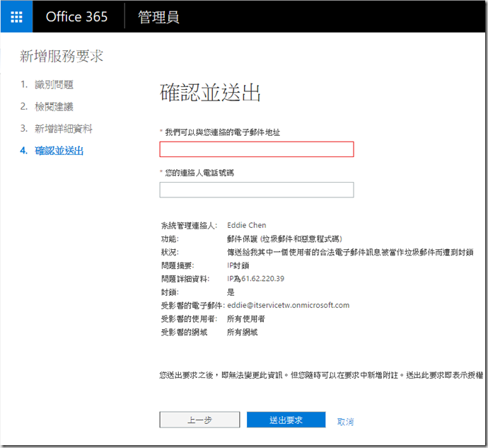The width and height of the screenshot is (488, 448).
Task: Select step 4 確認並送出 in sidebar
Action: click(x=59, y=151)
